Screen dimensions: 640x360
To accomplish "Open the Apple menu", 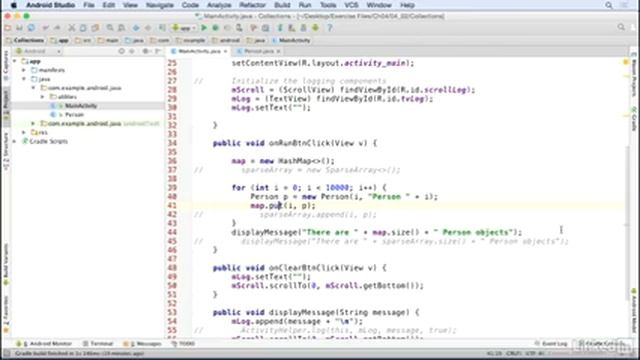I will tap(13, 5).
